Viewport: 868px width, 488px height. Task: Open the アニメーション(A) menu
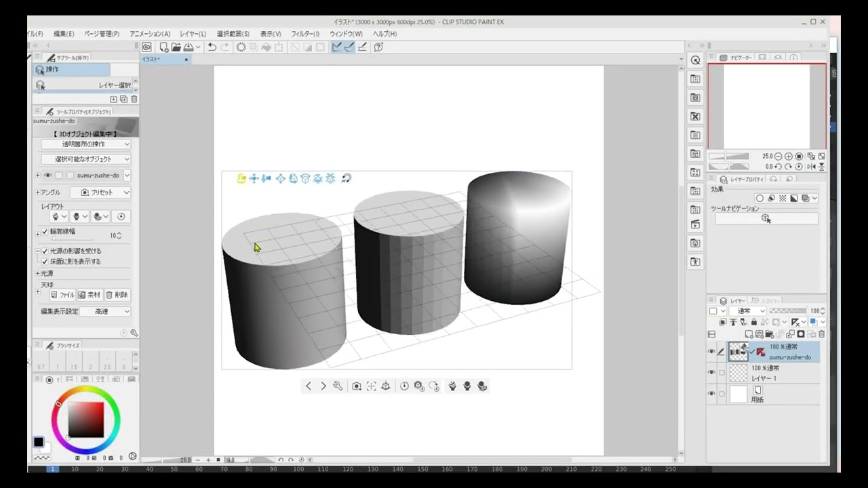pos(150,34)
